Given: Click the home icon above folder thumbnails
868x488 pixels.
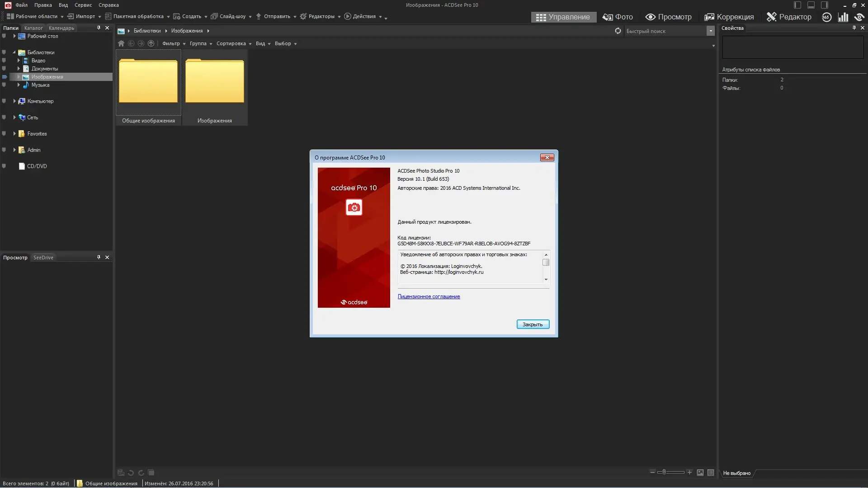Looking at the screenshot, I should [121, 43].
